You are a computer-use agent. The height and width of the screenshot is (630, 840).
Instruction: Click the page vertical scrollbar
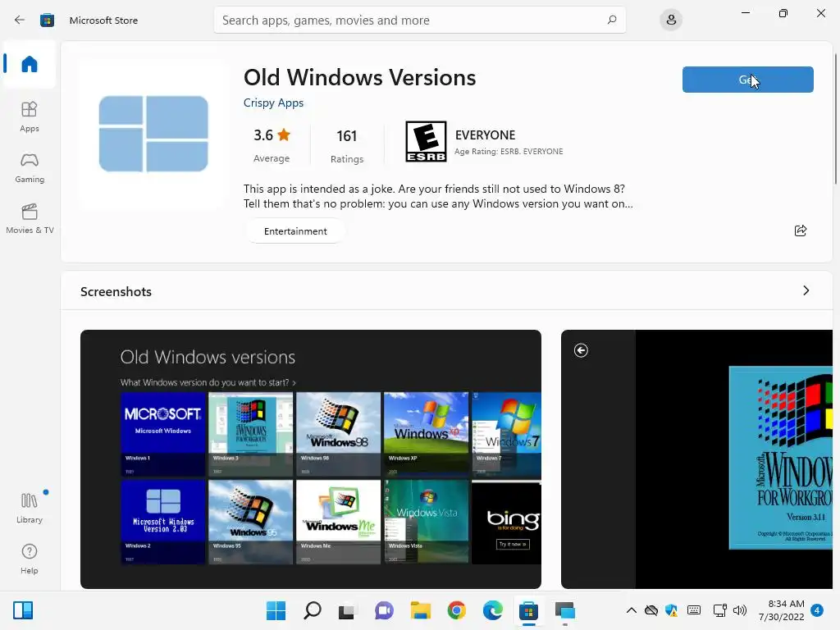836,119
